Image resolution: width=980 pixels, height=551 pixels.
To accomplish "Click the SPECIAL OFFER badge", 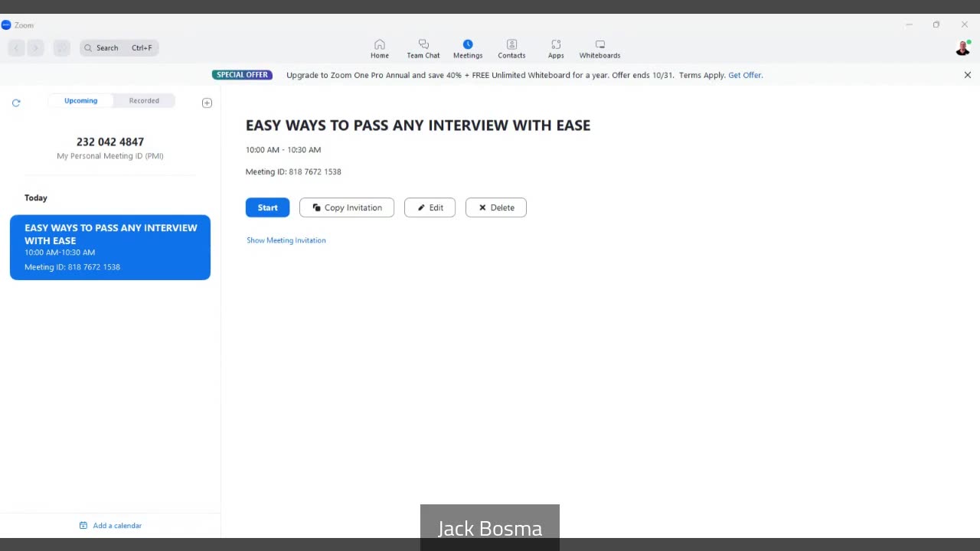I will 242,75.
